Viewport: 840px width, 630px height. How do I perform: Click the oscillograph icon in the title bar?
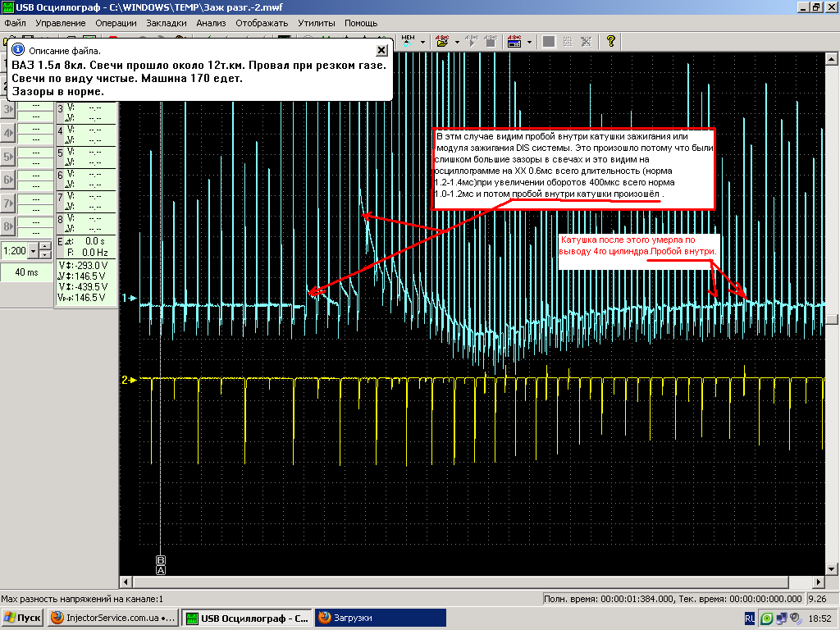(7, 7)
